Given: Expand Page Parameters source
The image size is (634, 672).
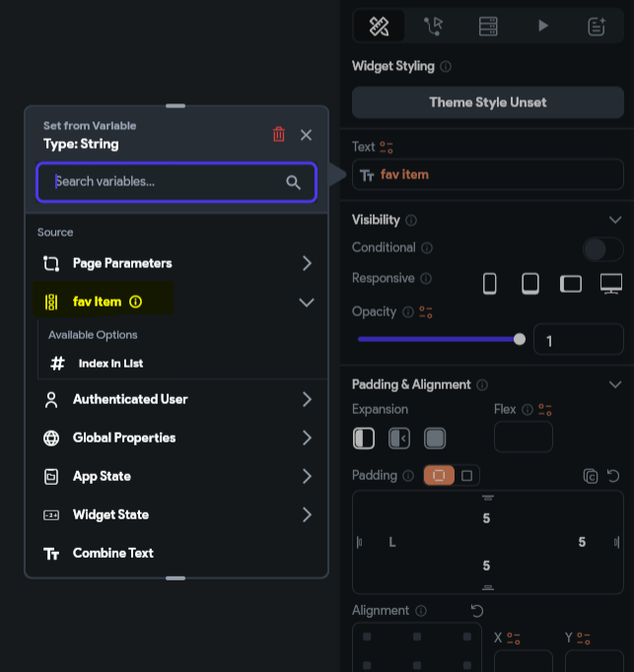Looking at the screenshot, I should (176, 263).
